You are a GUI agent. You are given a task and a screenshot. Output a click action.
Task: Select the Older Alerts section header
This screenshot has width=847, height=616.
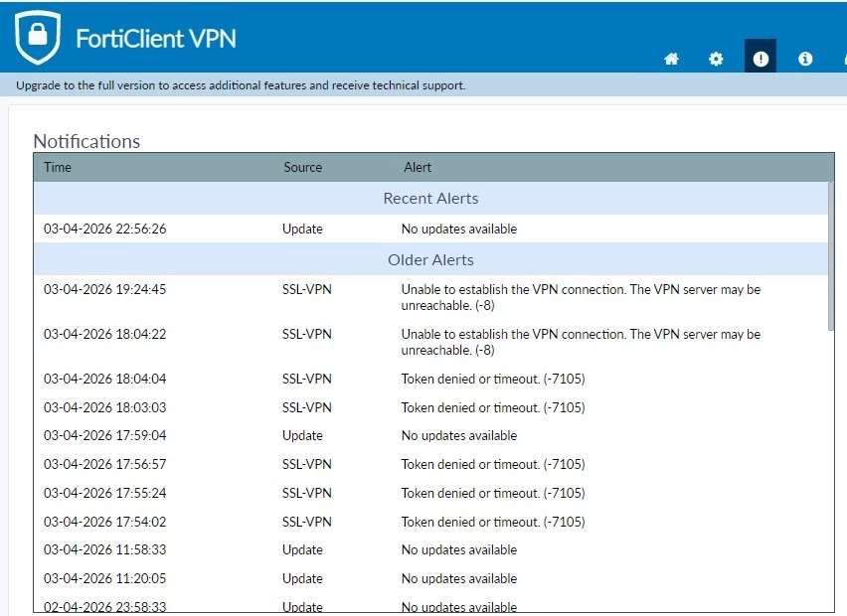[x=430, y=259]
